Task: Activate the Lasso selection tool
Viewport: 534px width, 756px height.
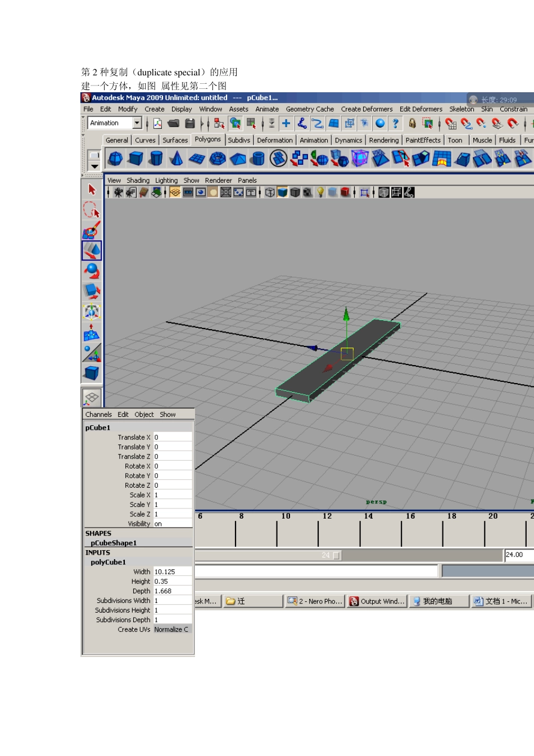Action: click(92, 210)
